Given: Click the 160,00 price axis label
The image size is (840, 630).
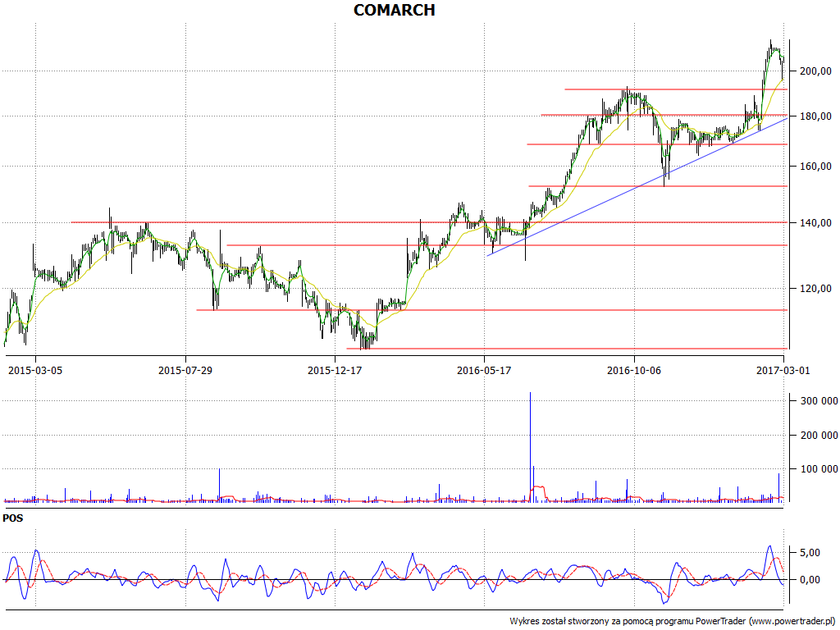Looking at the screenshot, I should coord(815,167).
